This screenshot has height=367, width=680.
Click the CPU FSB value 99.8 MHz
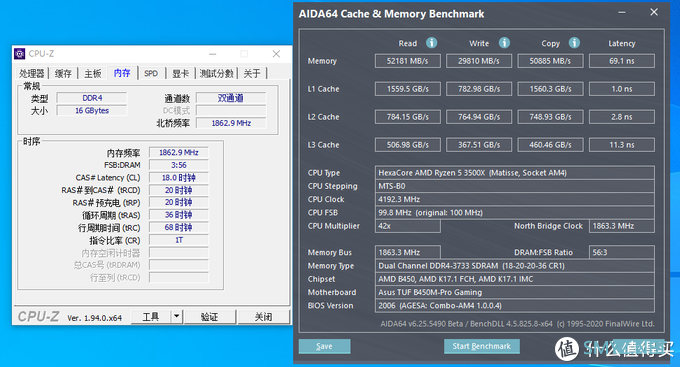click(515, 213)
